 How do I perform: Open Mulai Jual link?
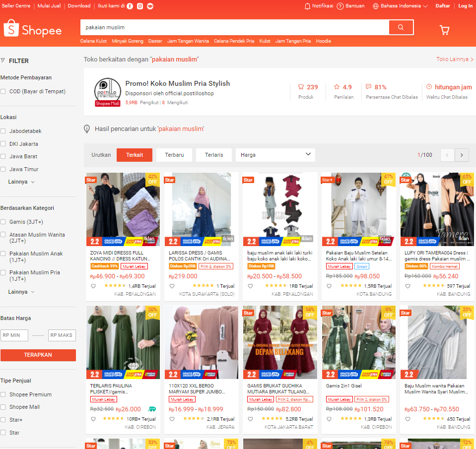point(49,6)
